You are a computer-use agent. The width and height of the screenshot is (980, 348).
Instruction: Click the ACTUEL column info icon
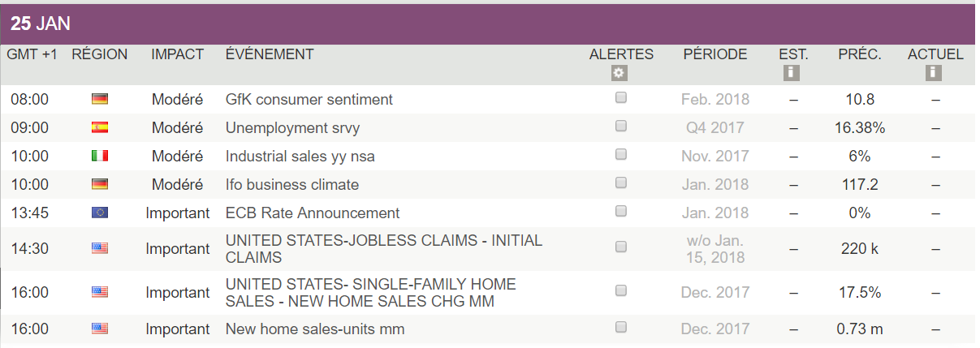934,73
